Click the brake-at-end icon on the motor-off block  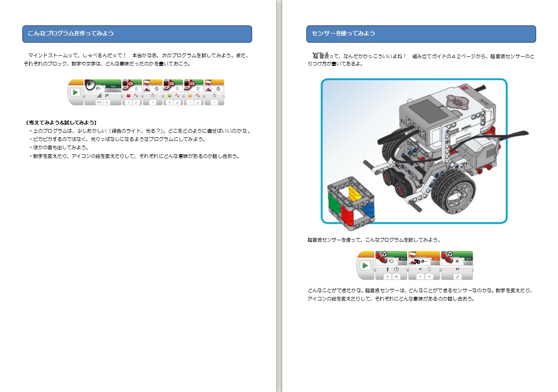point(457,269)
